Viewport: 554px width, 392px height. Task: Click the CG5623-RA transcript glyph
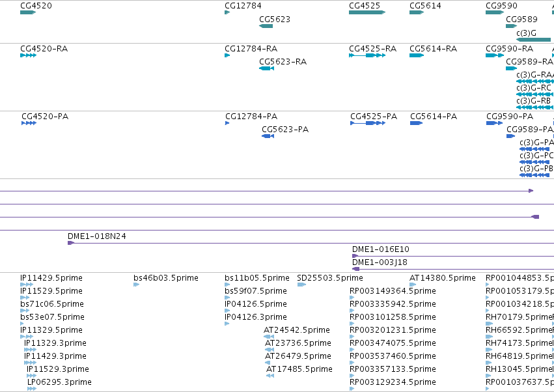[x=266, y=68]
